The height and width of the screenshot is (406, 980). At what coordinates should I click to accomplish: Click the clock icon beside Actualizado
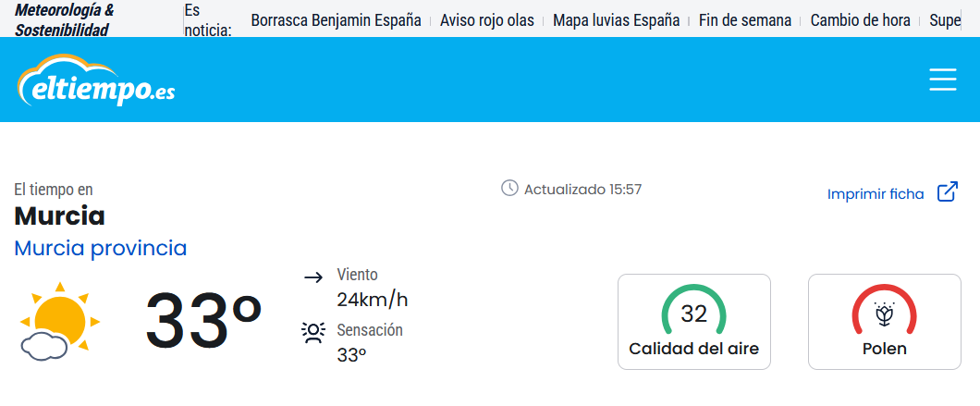tap(509, 189)
